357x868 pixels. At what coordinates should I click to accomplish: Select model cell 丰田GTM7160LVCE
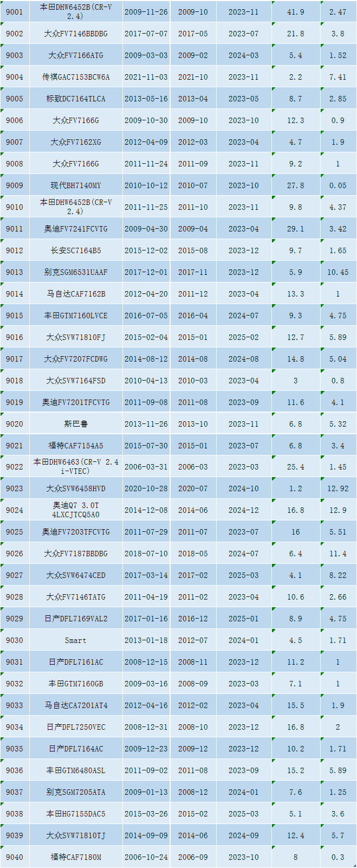click(x=76, y=316)
